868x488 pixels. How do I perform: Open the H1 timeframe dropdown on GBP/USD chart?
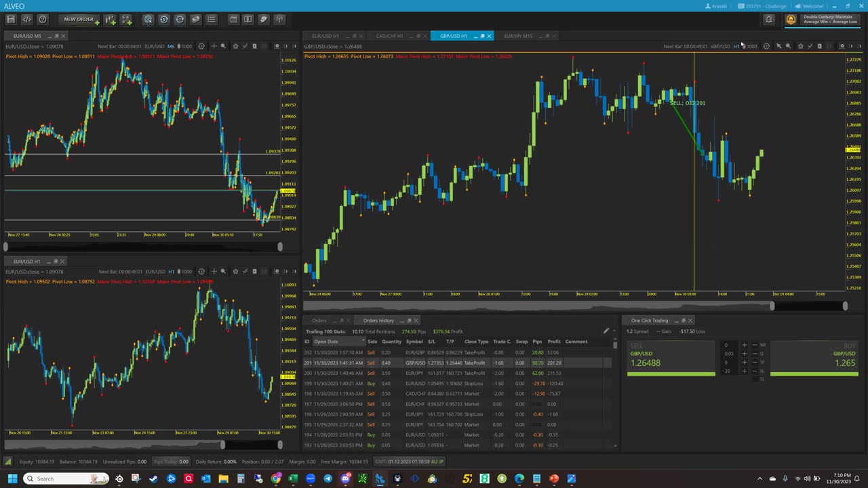(736, 46)
